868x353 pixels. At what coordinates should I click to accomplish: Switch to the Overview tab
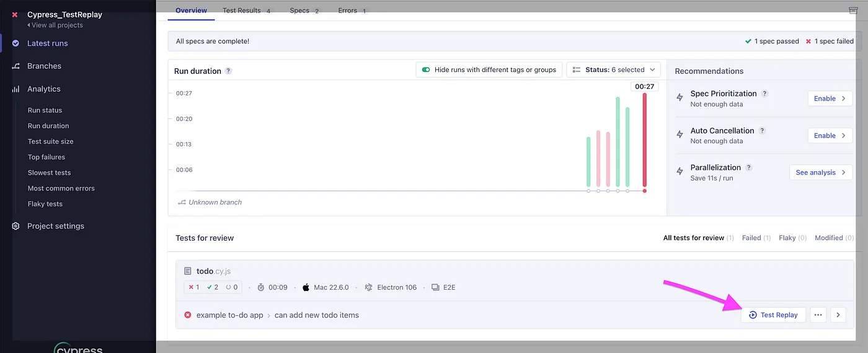click(191, 11)
